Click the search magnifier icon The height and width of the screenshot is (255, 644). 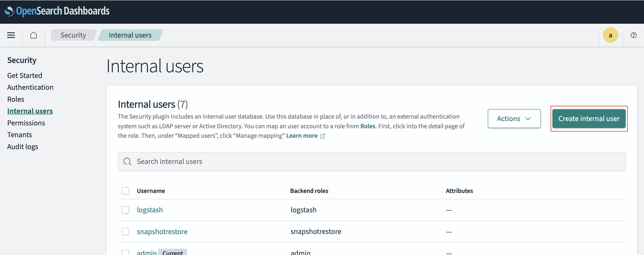tap(127, 161)
